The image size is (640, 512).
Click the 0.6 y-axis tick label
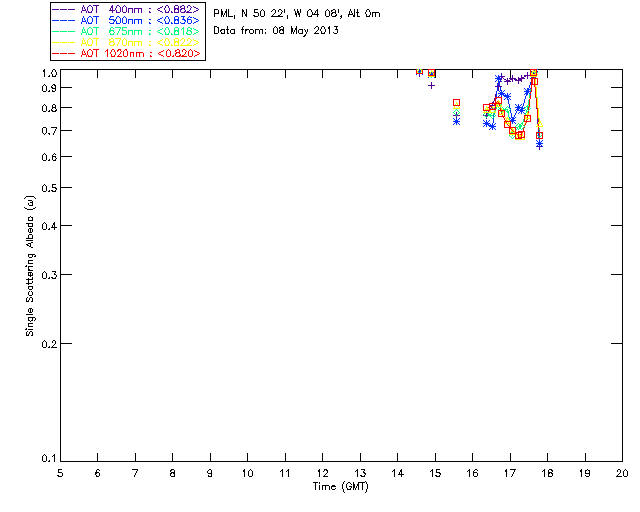(49, 157)
